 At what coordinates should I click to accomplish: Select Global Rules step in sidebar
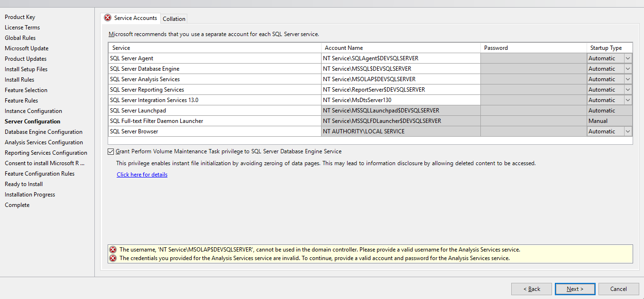20,38
